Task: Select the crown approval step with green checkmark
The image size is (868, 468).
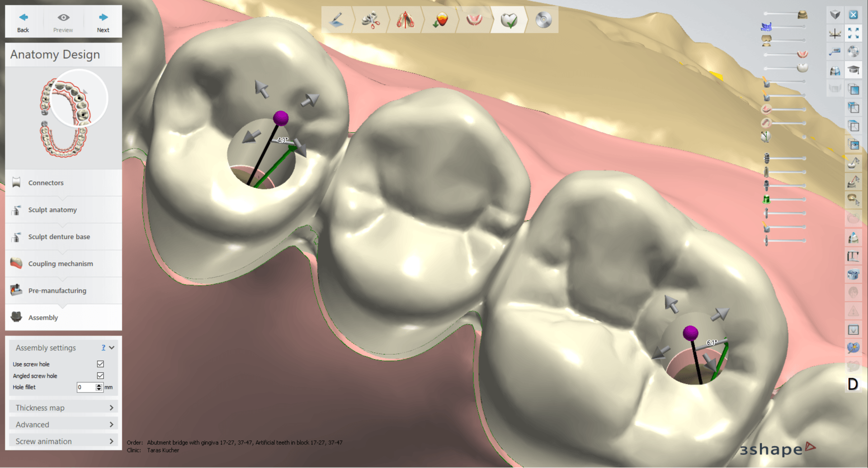Action: coord(509,20)
